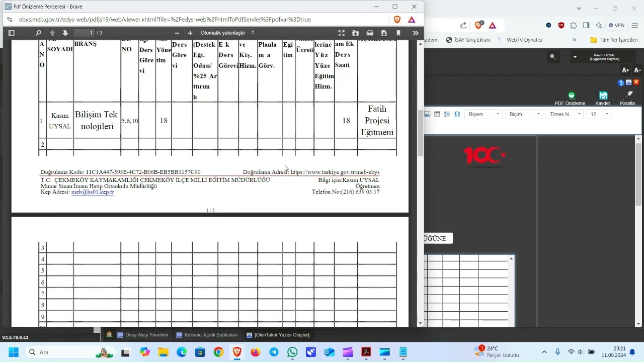The width and height of the screenshot is (644, 362).
Task: Close the editor panel with the red X
Action: (x=636, y=82)
